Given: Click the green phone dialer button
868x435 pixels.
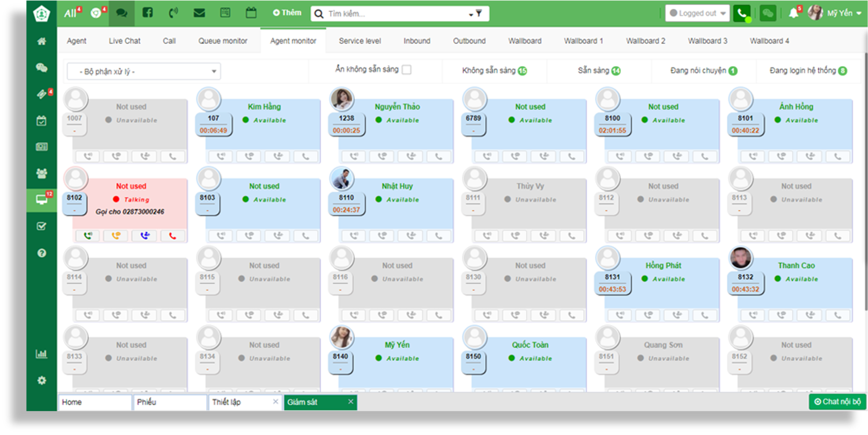Looking at the screenshot, I should pos(742,13).
